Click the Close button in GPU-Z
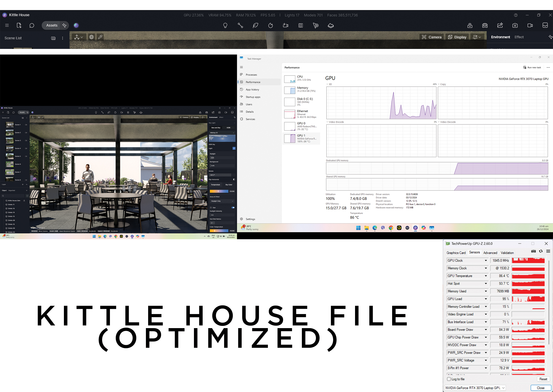 click(x=540, y=388)
